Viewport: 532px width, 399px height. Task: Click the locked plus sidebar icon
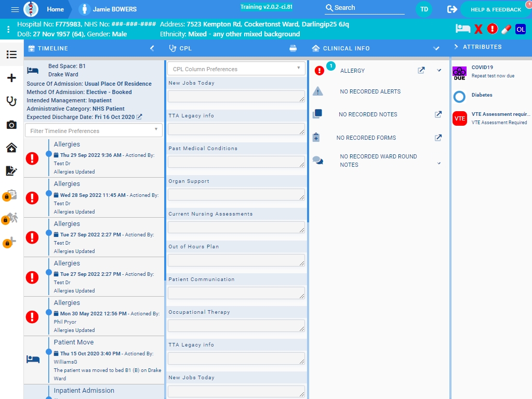[x=10, y=242]
